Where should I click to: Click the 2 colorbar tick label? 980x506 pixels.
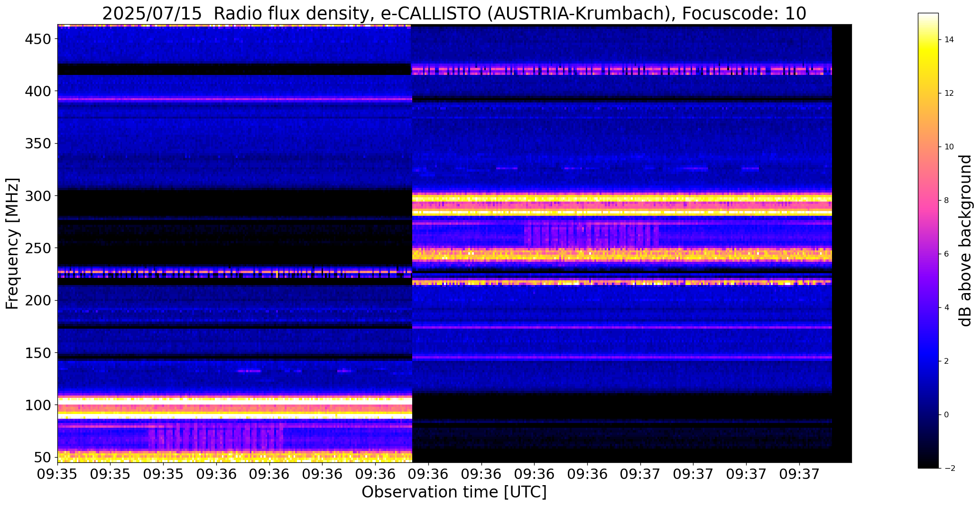(947, 361)
